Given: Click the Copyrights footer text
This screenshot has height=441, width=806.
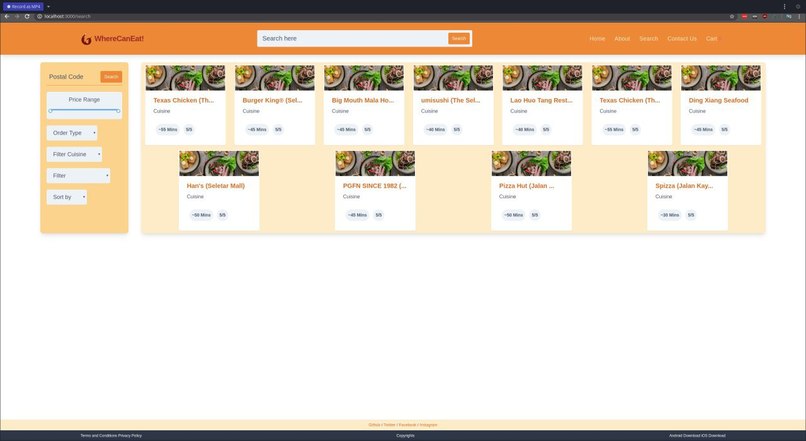Looking at the screenshot, I should coord(405,436).
